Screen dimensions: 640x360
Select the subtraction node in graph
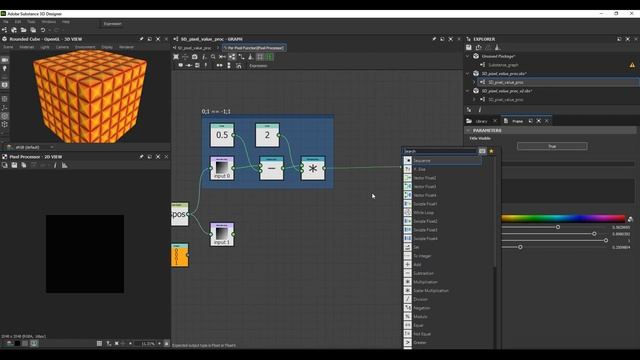(271, 168)
